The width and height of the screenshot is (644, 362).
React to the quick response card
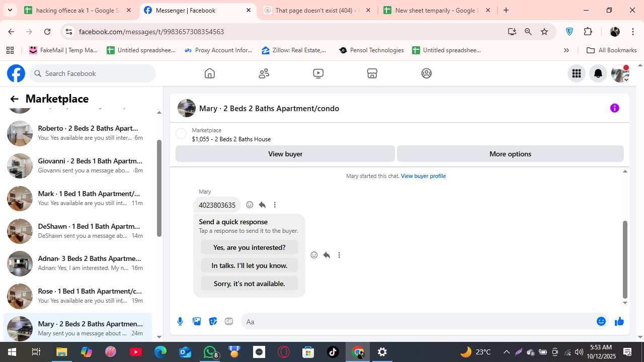314,255
